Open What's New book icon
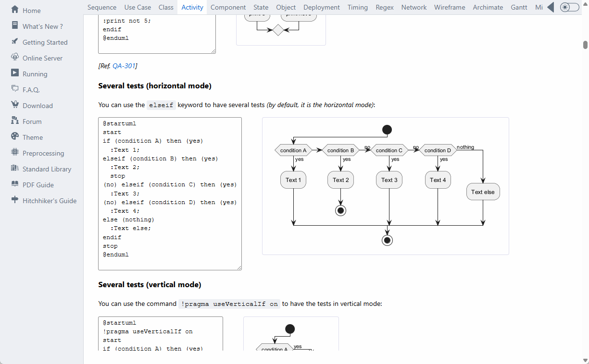The width and height of the screenshot is (589, 364). (14, 25)
